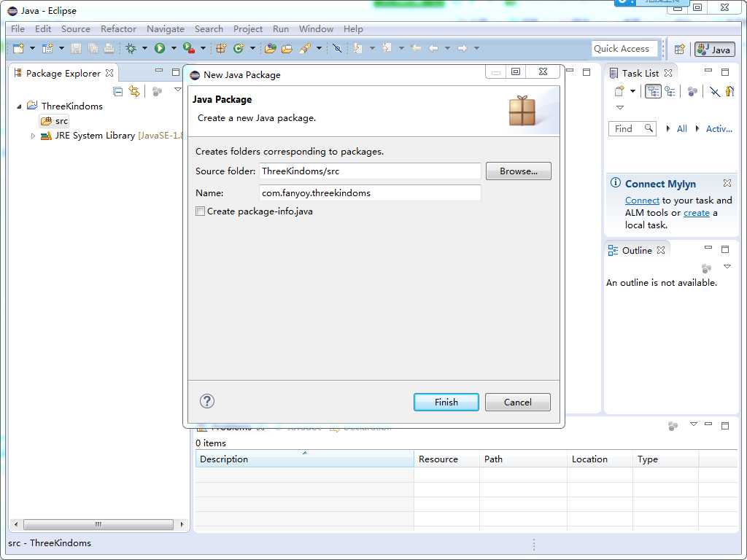Click the Find field in Task List
This screenshot has height=560, width=747.
tap(632, 128)
